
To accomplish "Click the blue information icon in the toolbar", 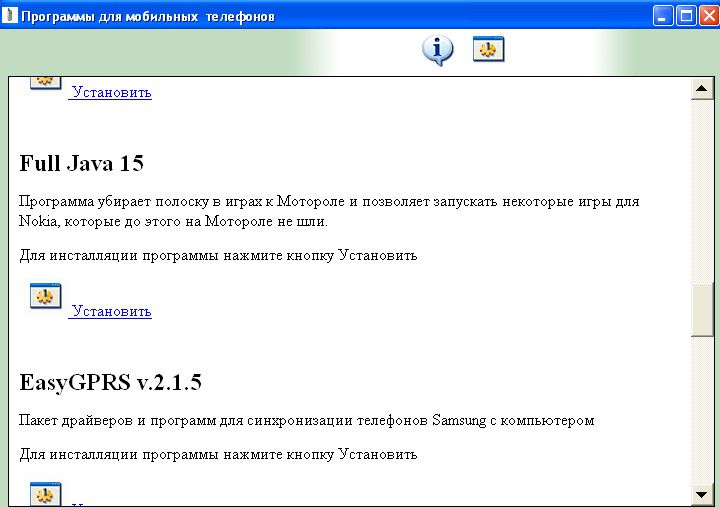I will coord(437,50).
